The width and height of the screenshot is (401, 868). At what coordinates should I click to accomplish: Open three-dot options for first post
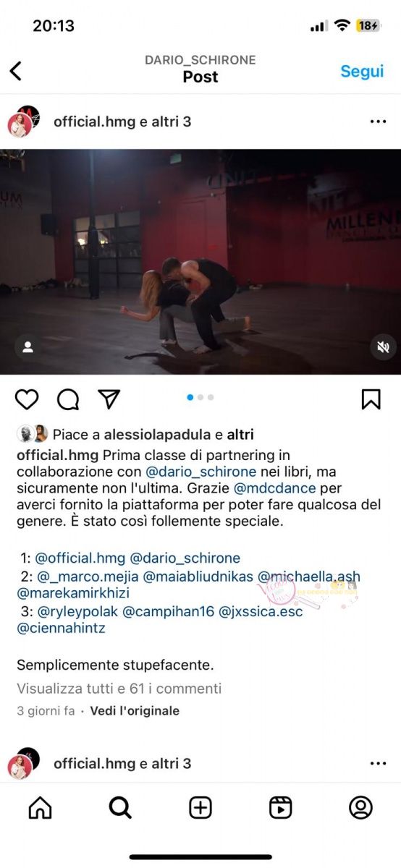[x=378, y=122]
